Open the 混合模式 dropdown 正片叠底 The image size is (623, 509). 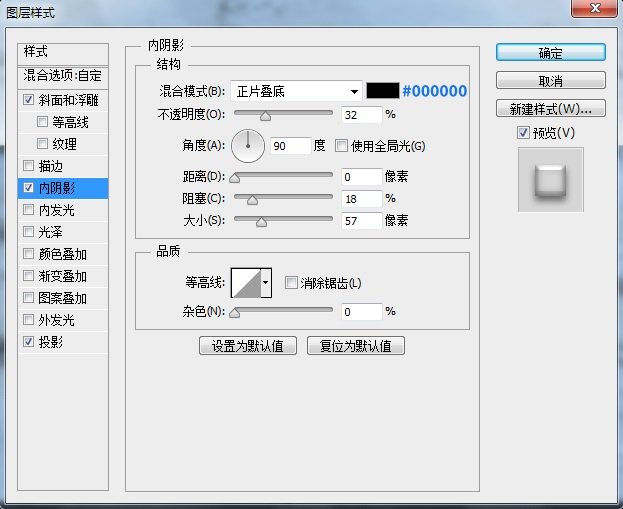tap(296, 91)
